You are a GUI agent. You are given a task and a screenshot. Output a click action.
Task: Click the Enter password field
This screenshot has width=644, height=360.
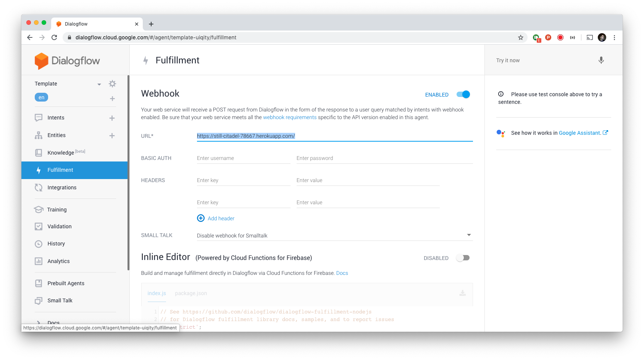[x=384, y=158]
